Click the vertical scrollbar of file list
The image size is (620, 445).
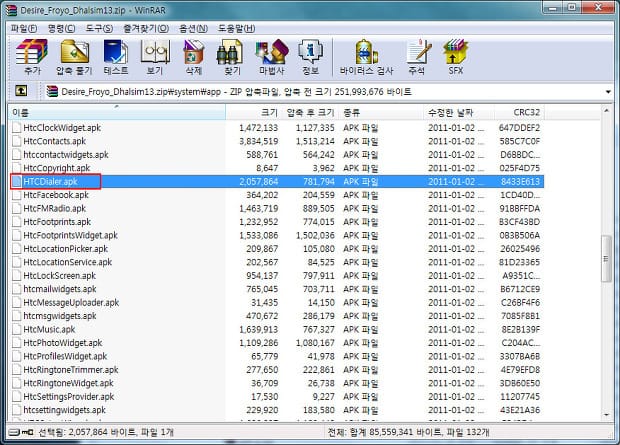click(x=606, y=260)
